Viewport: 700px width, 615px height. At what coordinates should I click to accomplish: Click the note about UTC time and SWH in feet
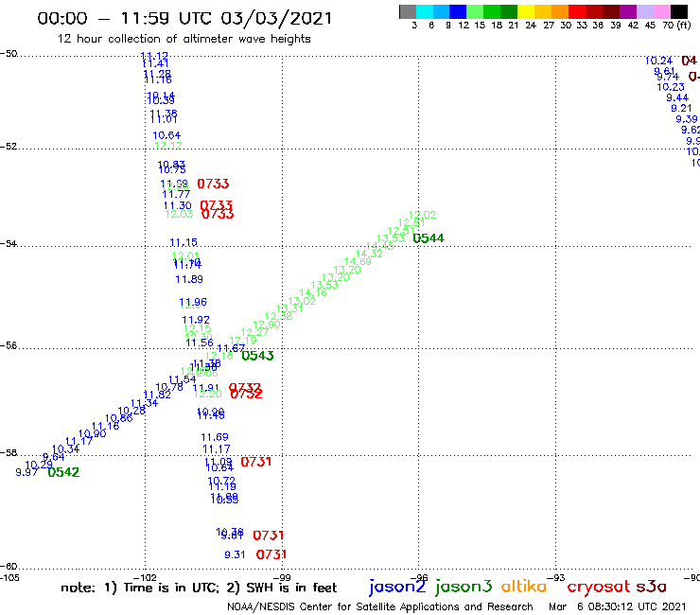point(199,588)
